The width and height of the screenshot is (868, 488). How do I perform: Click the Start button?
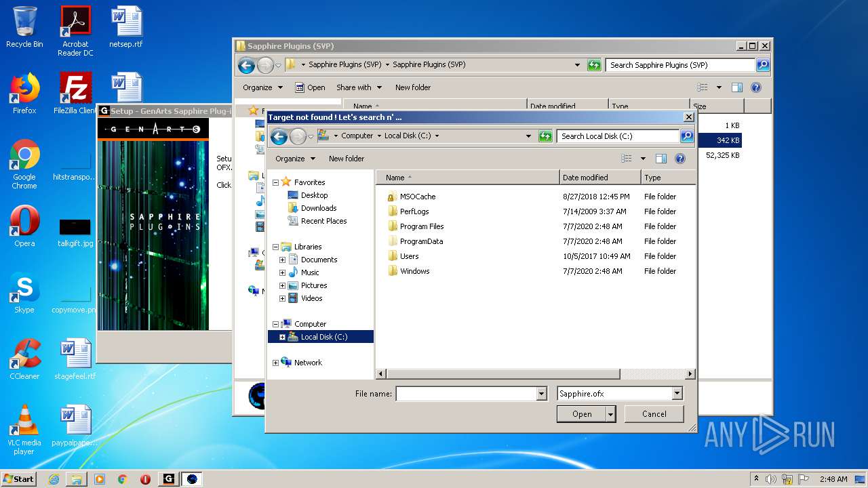[19, 479]
